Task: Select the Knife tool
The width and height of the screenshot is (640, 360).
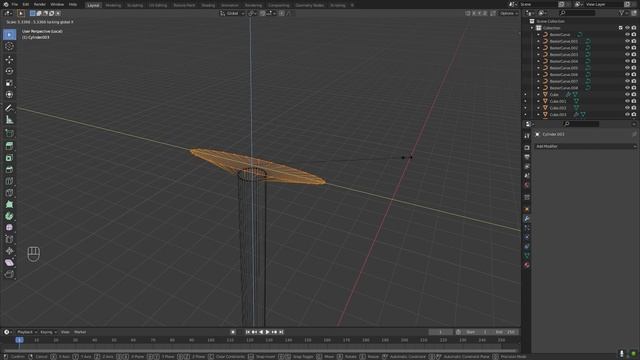Action: pyautogui.click(x=9, y=193)
